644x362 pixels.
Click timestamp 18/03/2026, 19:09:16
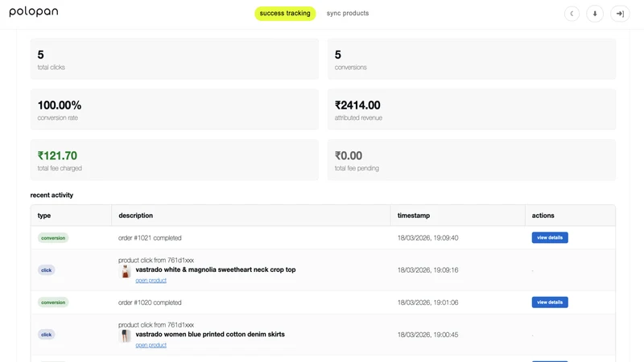428,270
